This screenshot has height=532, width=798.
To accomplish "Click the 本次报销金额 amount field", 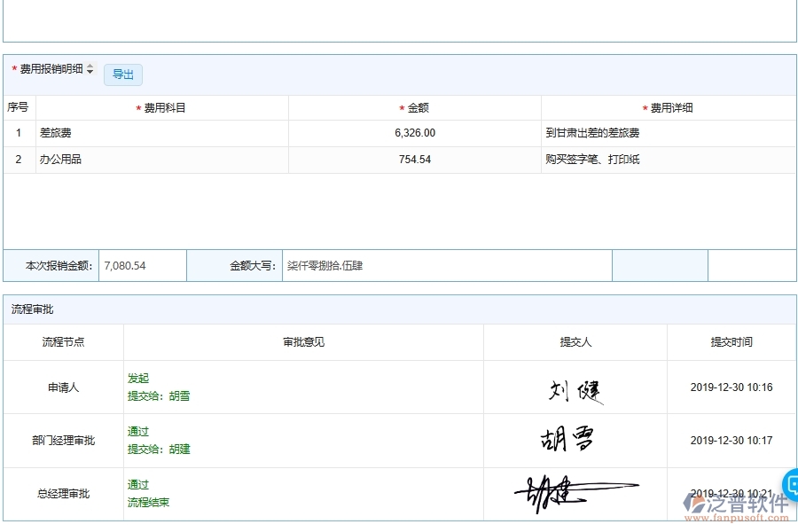I will click(x=142, y=265).
